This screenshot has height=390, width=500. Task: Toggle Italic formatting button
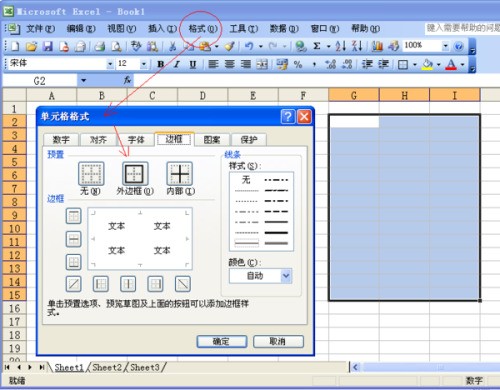click(x=177, y=64)
